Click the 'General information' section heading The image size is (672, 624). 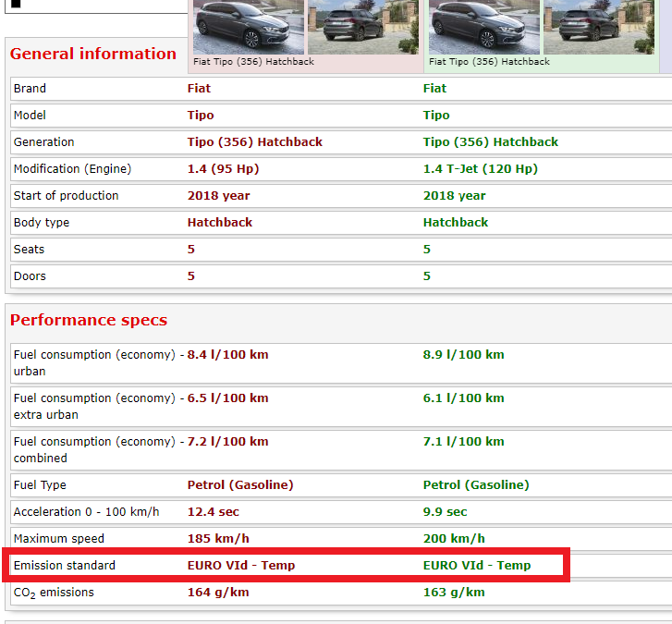[x=93, y=54]
